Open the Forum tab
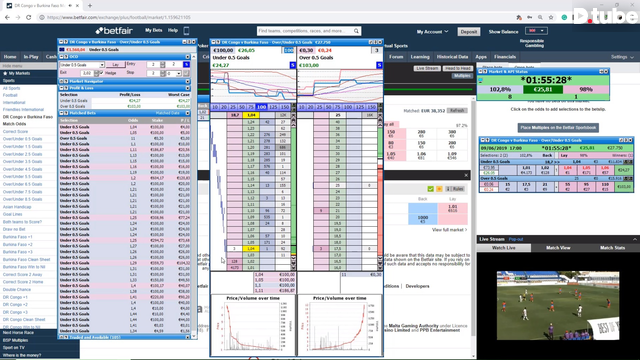The image size is (640, 360). [x=396, y=57]
